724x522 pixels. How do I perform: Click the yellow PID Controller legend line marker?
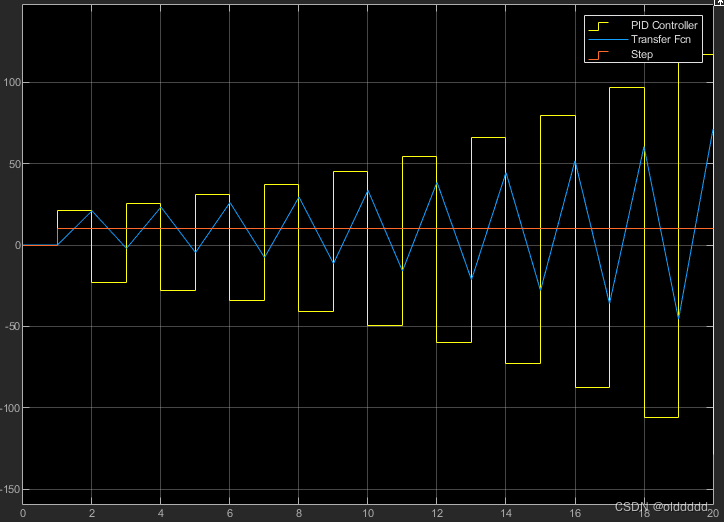click(x=598, y=26)
